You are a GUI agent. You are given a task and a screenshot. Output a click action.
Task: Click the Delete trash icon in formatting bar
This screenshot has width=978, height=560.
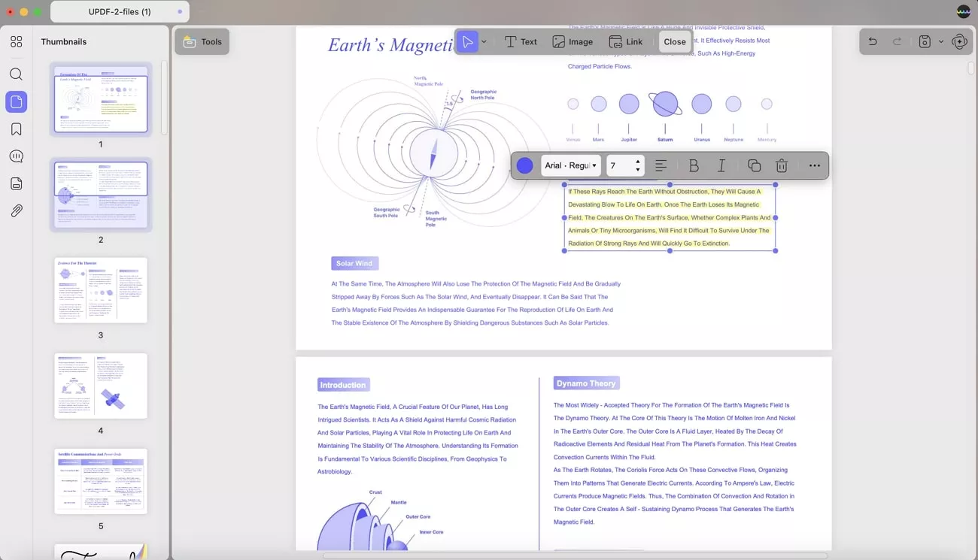782,165
